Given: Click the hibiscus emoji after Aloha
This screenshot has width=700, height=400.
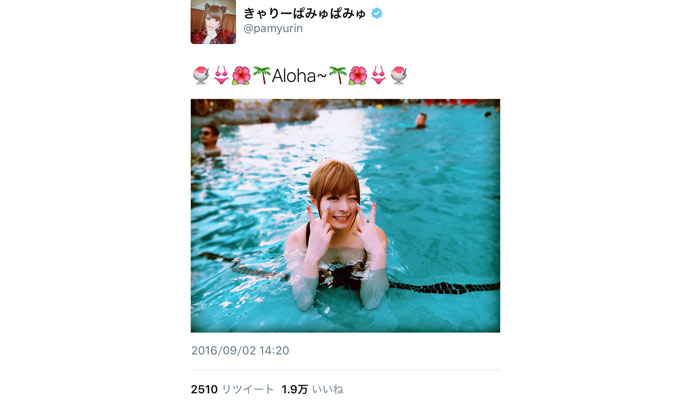Looking at the screenshot, I should click(x=358, y=75).
